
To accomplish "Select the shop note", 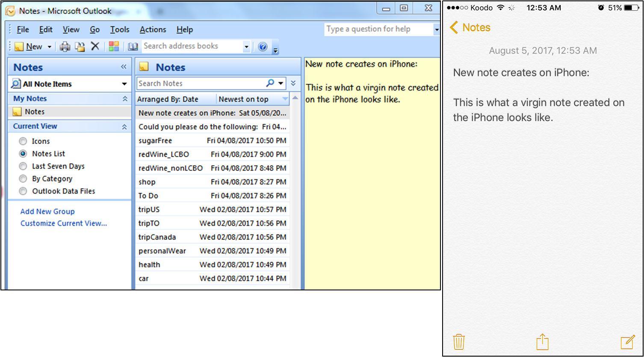I will coord(213,182).
